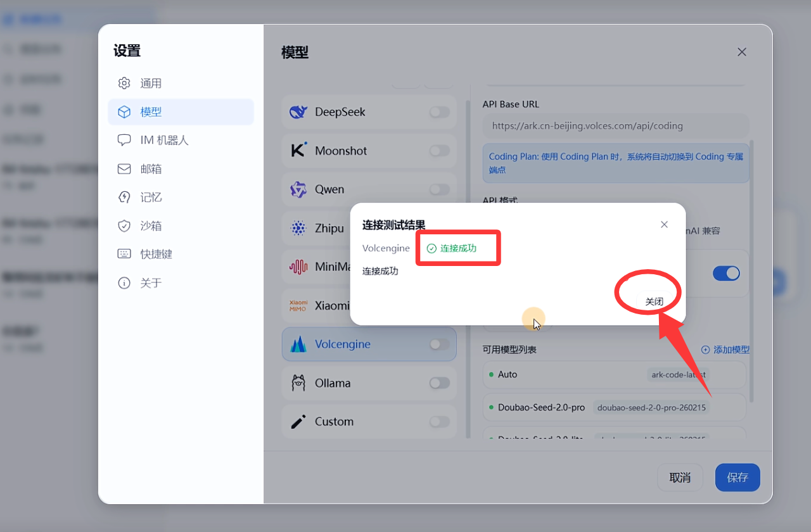The height and width of the screenshot is (532, 811).
Task: Turn on the Ollama provider toggle
Action: (439, 383)
